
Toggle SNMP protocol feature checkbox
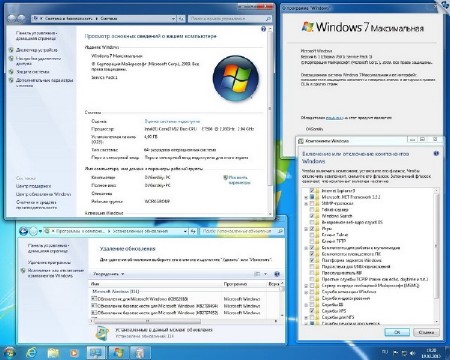point(312,203)
